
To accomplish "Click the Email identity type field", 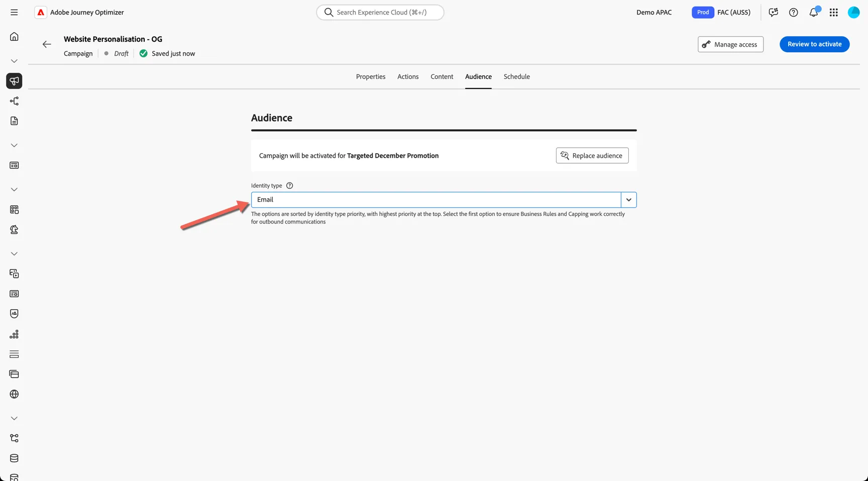I will tap(436, 200).
